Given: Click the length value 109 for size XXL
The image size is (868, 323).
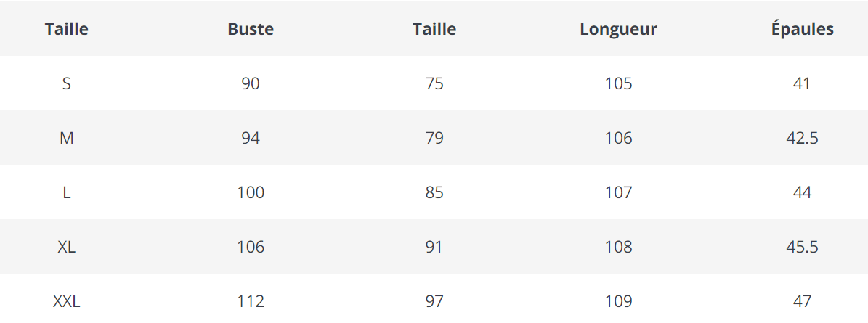Looking at the screenshot, I should 618,301.
